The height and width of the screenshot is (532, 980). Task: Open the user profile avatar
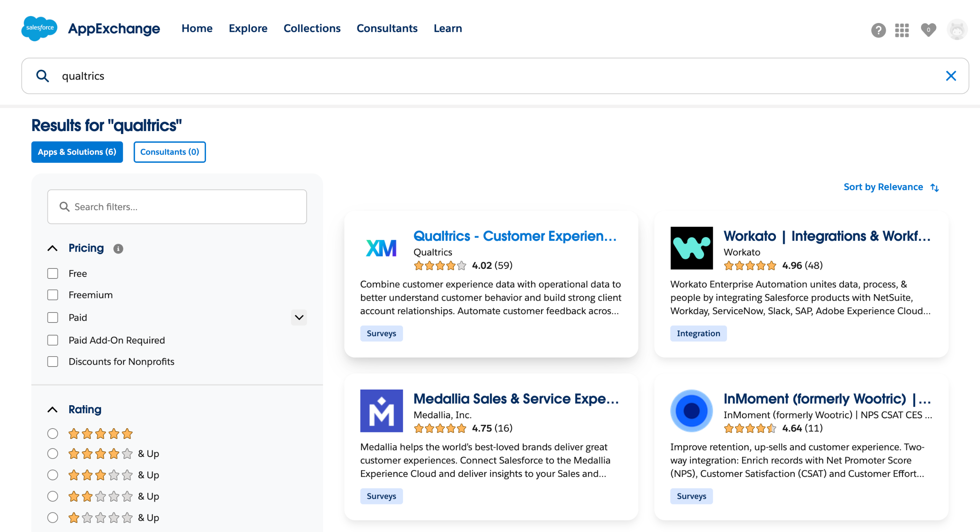click(957, 30)
